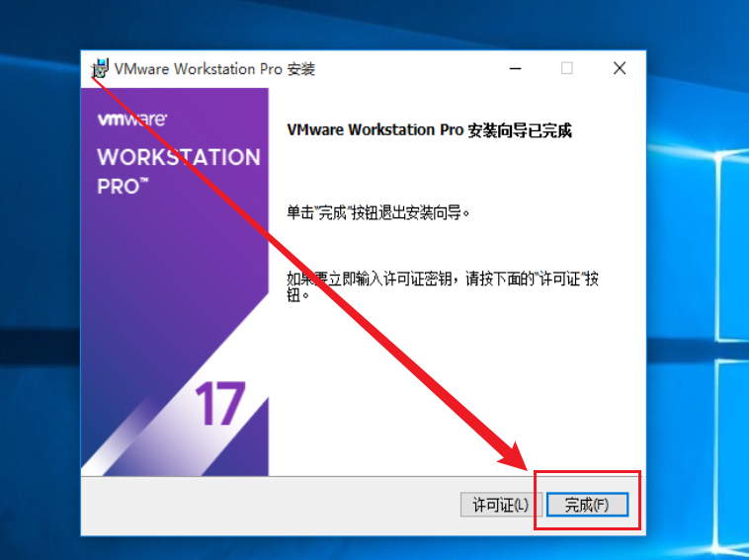Click the desktop background left of the dialog
The width and height of the screenshot is (749, 560).
41,286
